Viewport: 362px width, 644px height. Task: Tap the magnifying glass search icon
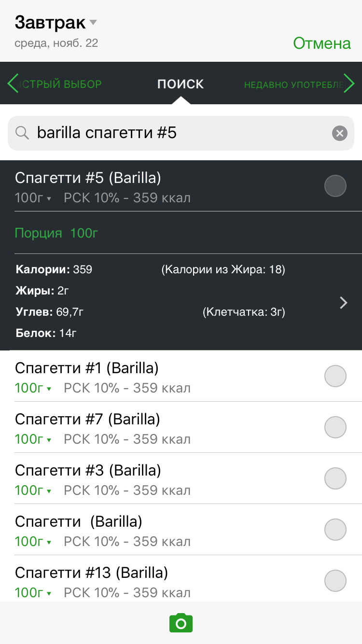[x=22, y=133]
